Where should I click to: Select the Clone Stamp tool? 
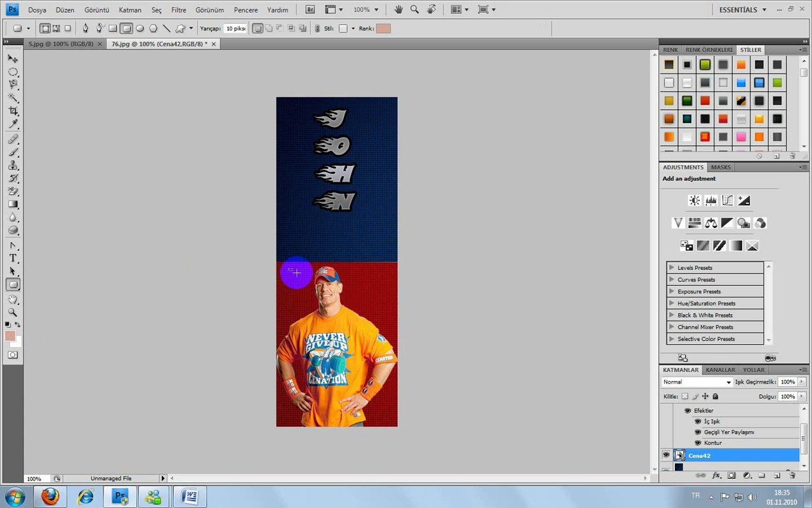click(13, 165)
